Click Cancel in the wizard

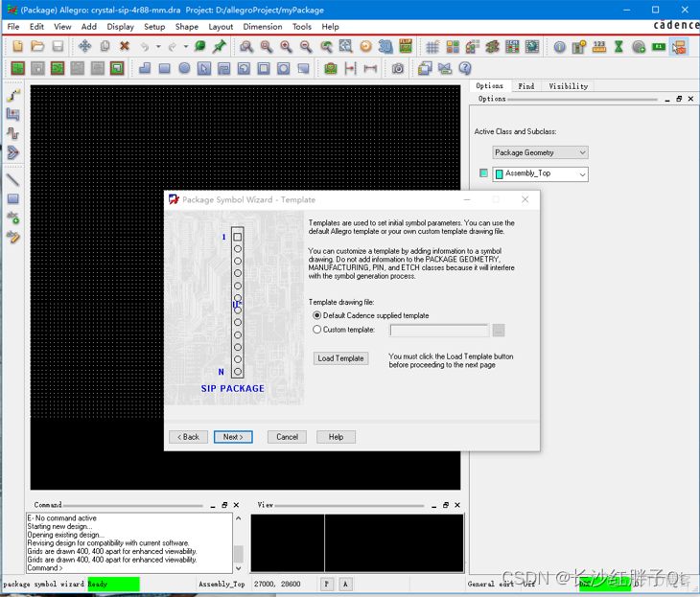(x=287, y=437)
